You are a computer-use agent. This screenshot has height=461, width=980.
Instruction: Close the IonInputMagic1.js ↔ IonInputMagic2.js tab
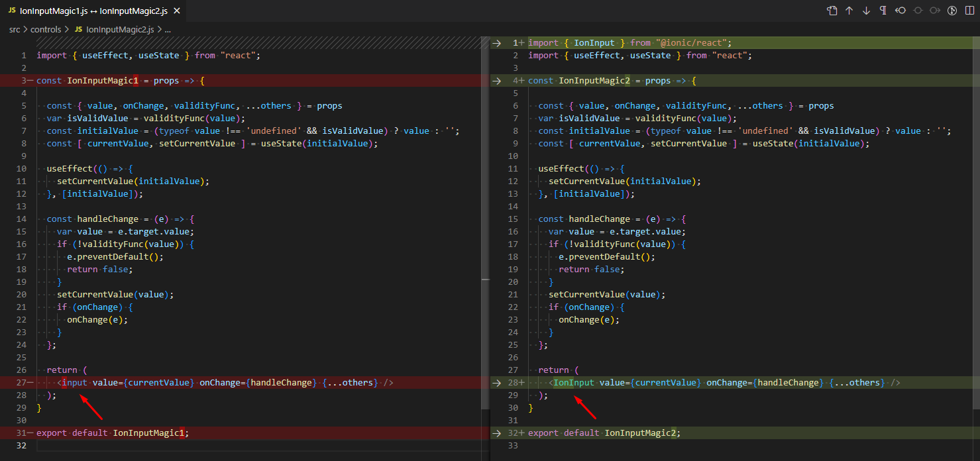176,12
